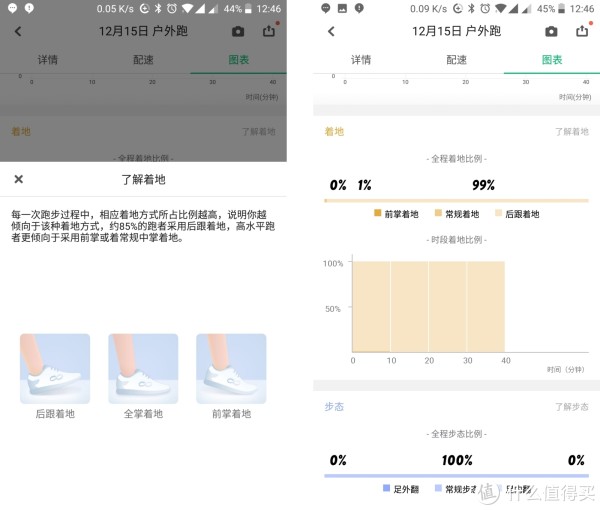
Task: Tap the 100% gait ratio value
Action: pyautogui.click(x=457, y=460)
